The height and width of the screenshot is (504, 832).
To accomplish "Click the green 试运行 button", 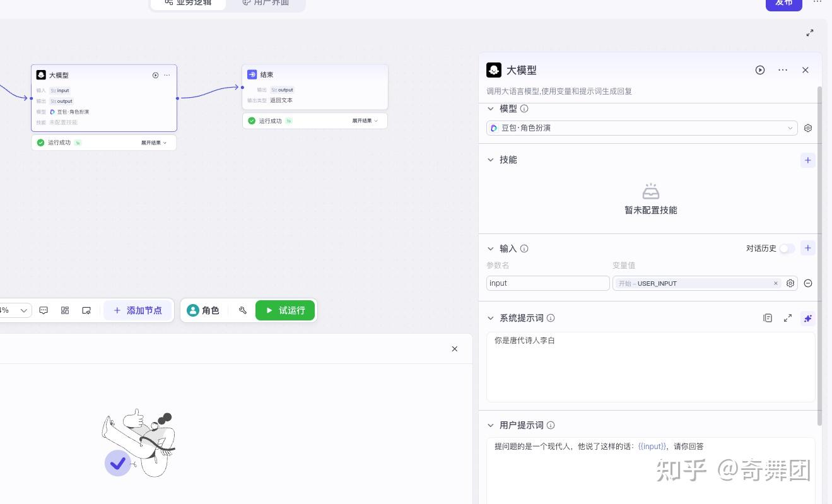I will coord(285,310).
